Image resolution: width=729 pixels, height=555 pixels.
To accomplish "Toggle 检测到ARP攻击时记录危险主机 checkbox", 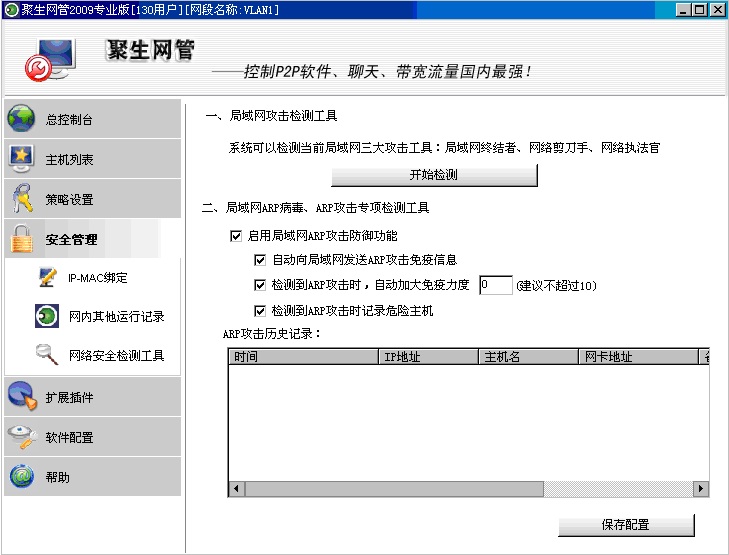I will (260, 311).
